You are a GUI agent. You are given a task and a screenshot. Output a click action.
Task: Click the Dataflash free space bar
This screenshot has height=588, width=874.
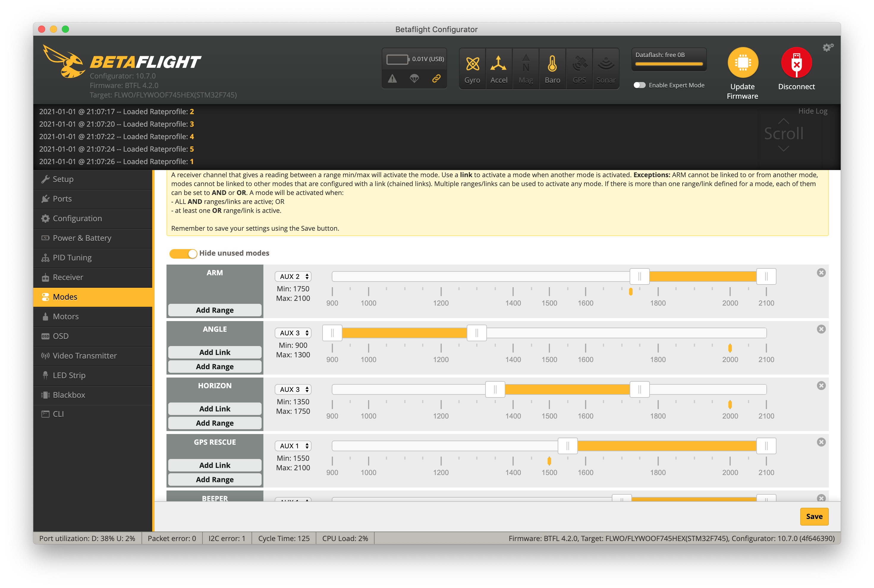[x=669, y=64]
